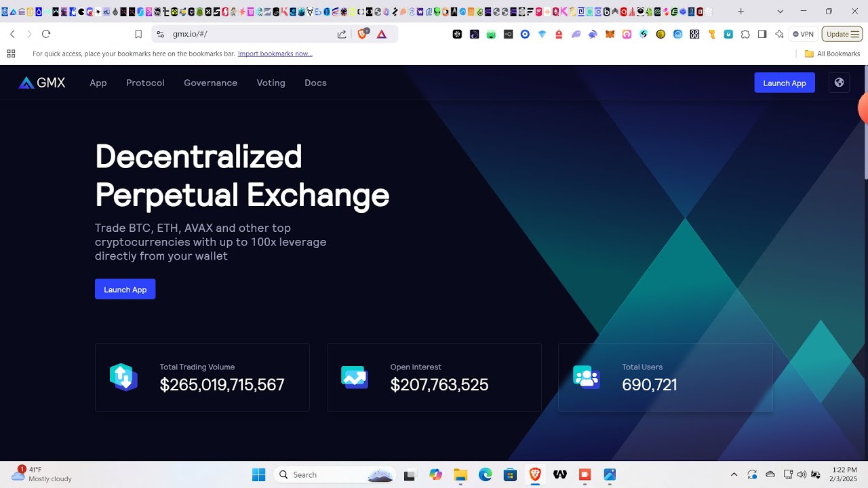
Task: Open the browser Extensions puzzle menu
Action: [x=745, y=34]
